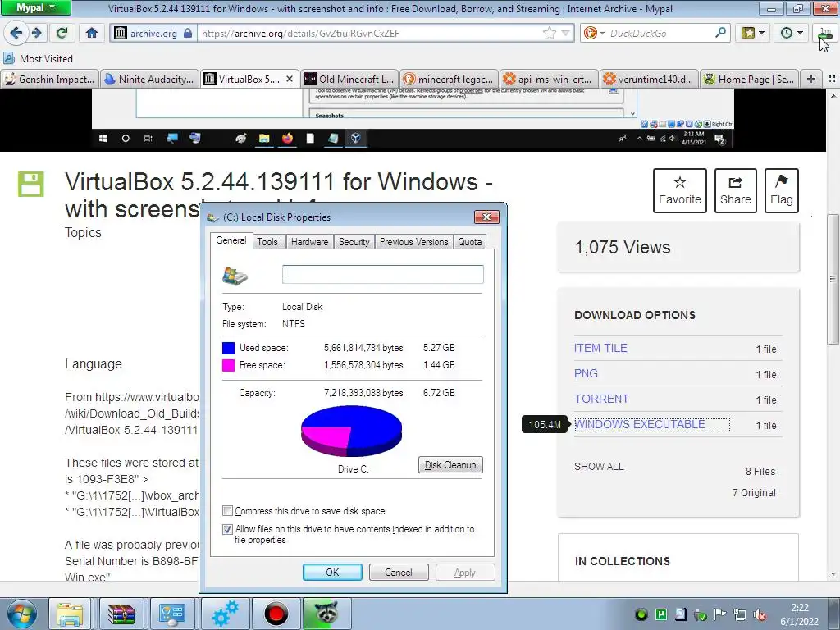Open the ITEM TILE download link
The width and height of the screenshot is (840, 630).
point(600,348)
